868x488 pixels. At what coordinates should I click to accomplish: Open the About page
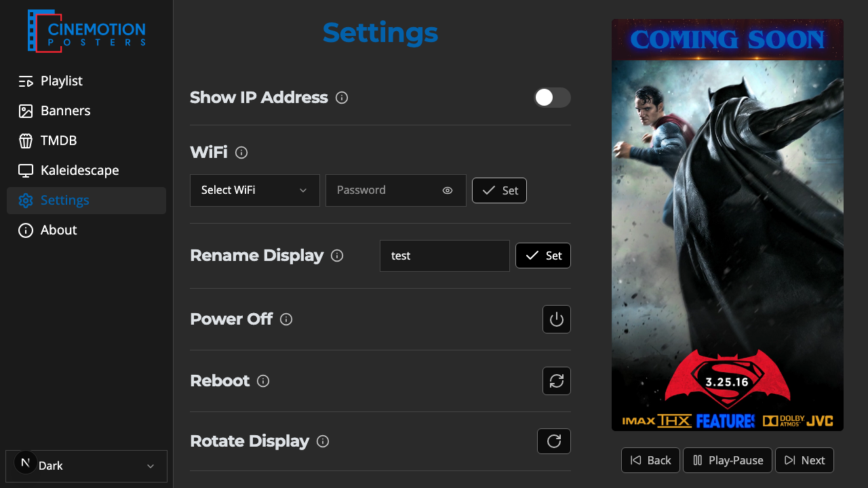(x=86, y=230)
